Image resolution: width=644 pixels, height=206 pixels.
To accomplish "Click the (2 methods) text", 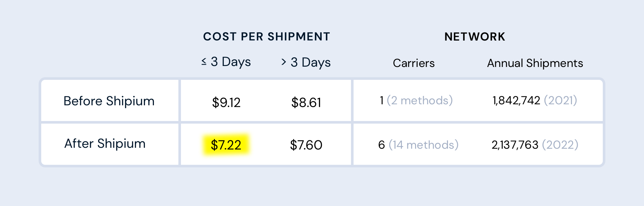I will tap(420, 100).
